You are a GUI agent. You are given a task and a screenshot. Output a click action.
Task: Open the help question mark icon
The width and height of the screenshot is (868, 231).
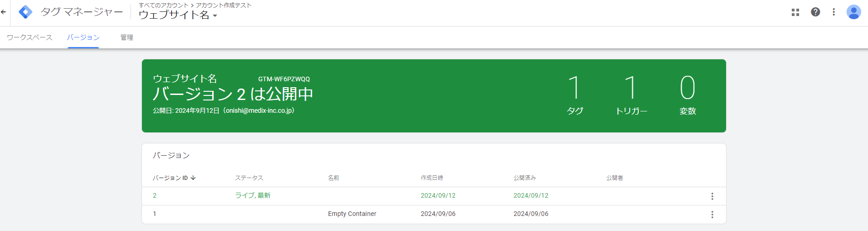(x=816, y=12)
